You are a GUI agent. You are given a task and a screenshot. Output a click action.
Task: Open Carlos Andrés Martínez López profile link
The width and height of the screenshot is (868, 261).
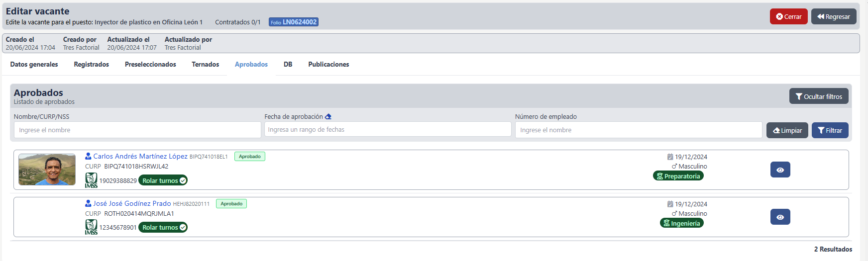click(140, 156)
